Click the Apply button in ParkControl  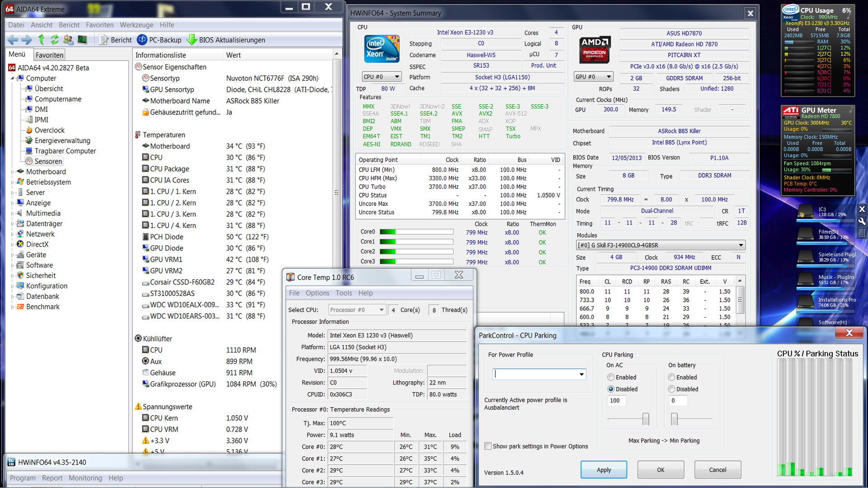(604, 470)
